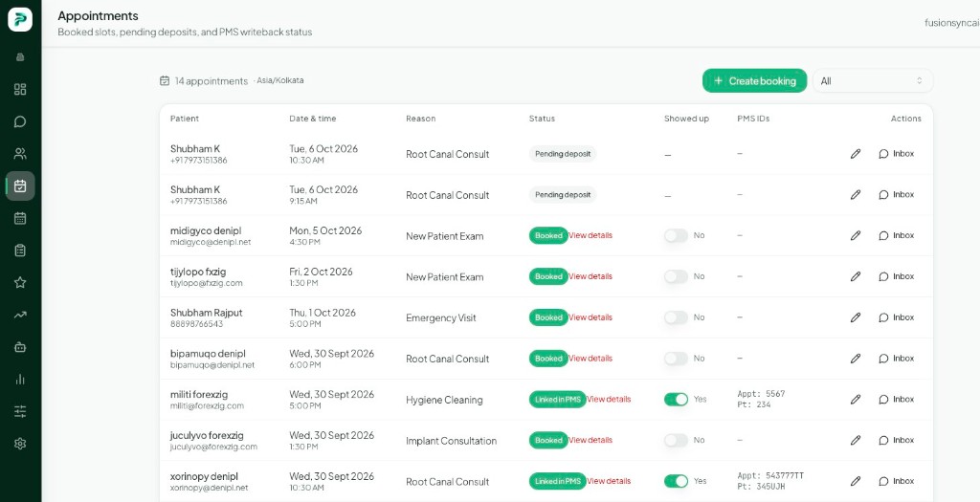The image size is (980, 502).
Task: Click Linked in PMS badge for militi forexzig
Action: (558, 400)
